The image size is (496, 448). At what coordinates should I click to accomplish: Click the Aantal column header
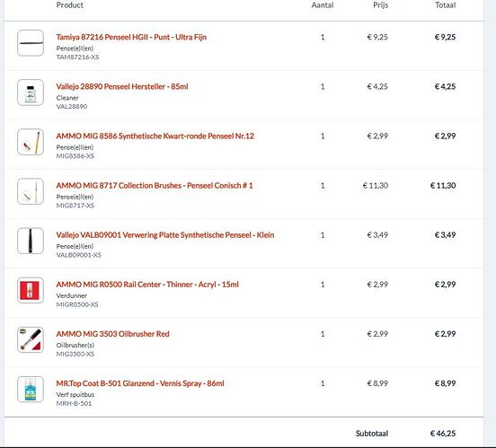tap(323, 5)
